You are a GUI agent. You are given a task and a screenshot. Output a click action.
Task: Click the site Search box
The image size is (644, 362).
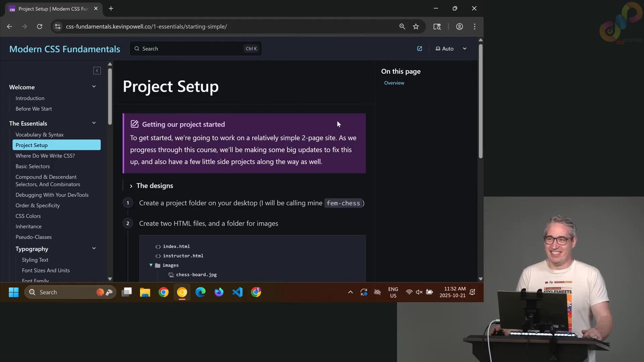(196, 49)
